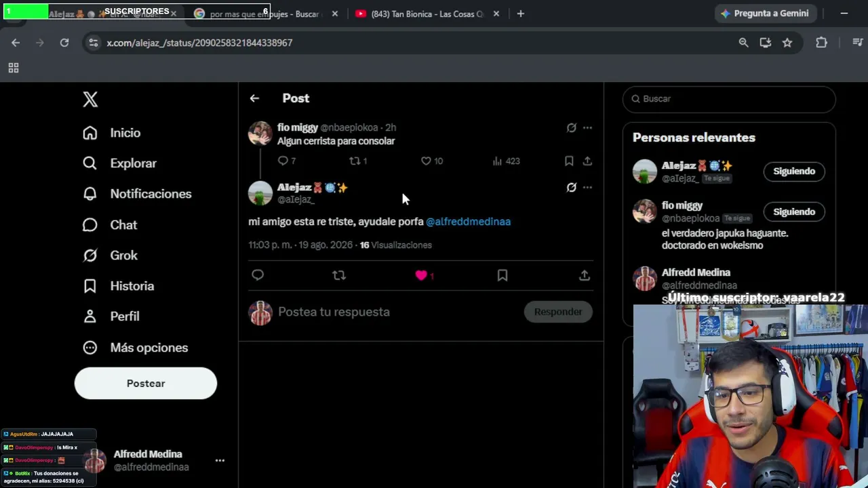Screen dimensions: 868x488
Task: Share Alejaz's post
Action: [585, 275]
